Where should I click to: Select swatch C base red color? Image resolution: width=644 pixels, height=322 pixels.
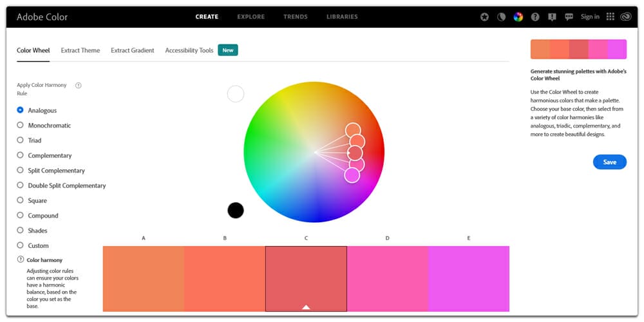tap(306, 278)
